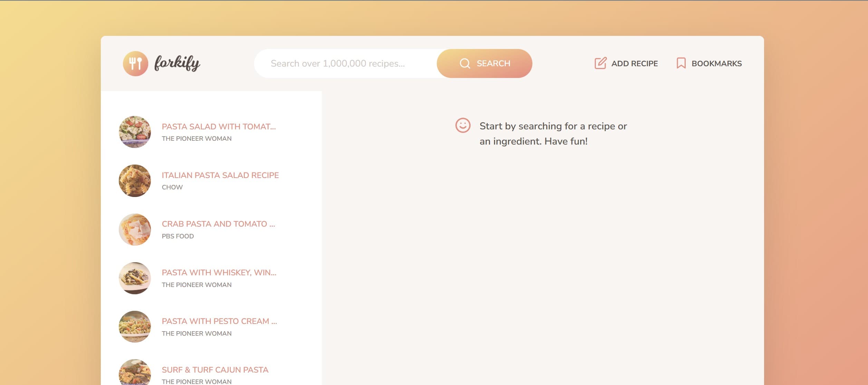Select the Italian Pasta Salad Recipe thumbnail

click(x=135, y=180)
